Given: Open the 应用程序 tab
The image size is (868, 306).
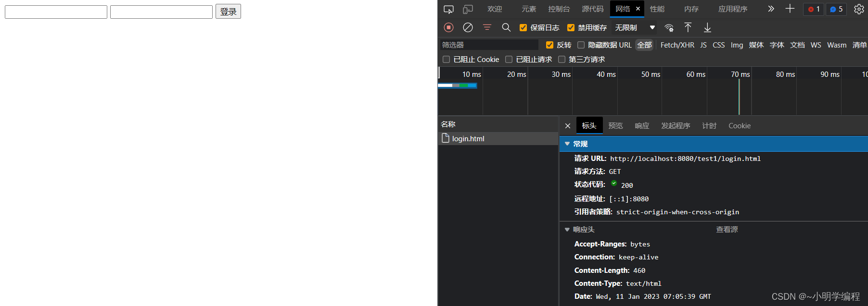Looking at the screenshot, I should pyautogui.click(x=733, y=9).
